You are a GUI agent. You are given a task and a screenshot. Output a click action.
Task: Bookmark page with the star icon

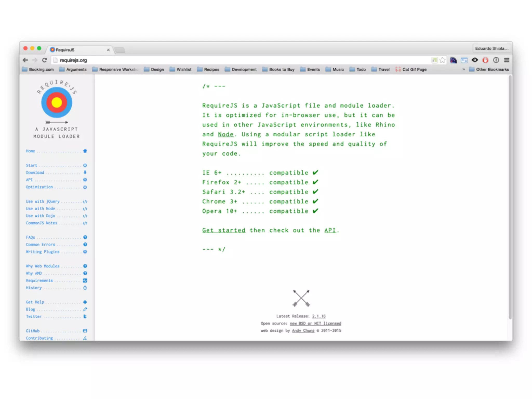pos(442,60)
